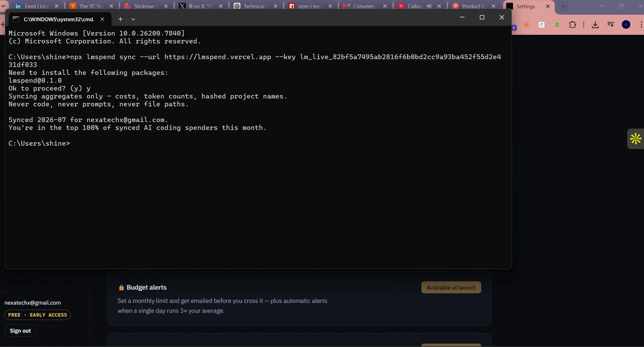Open the browser Downloads icon
Viewport: 644px width, 347px height.
(x=595, y=25)
